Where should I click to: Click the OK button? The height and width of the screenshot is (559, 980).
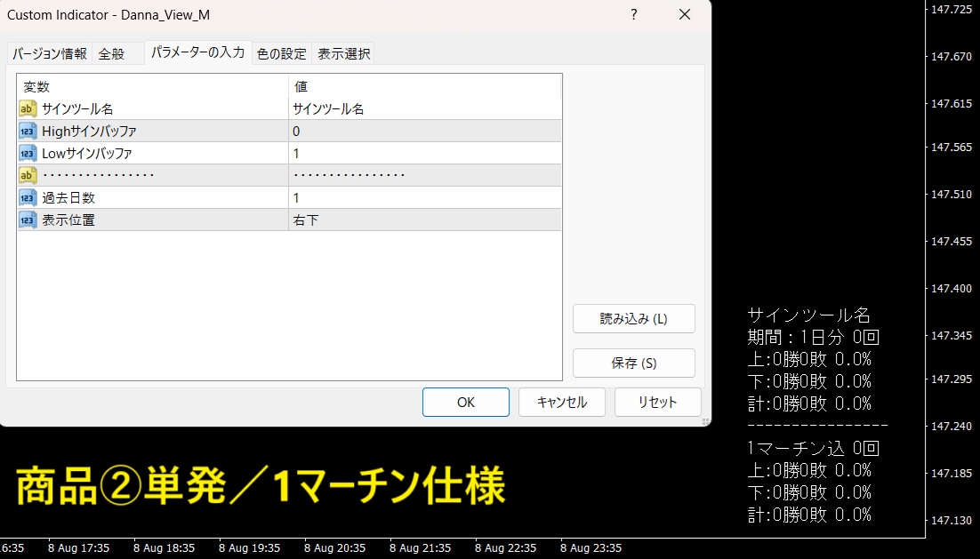click(466, 403)
